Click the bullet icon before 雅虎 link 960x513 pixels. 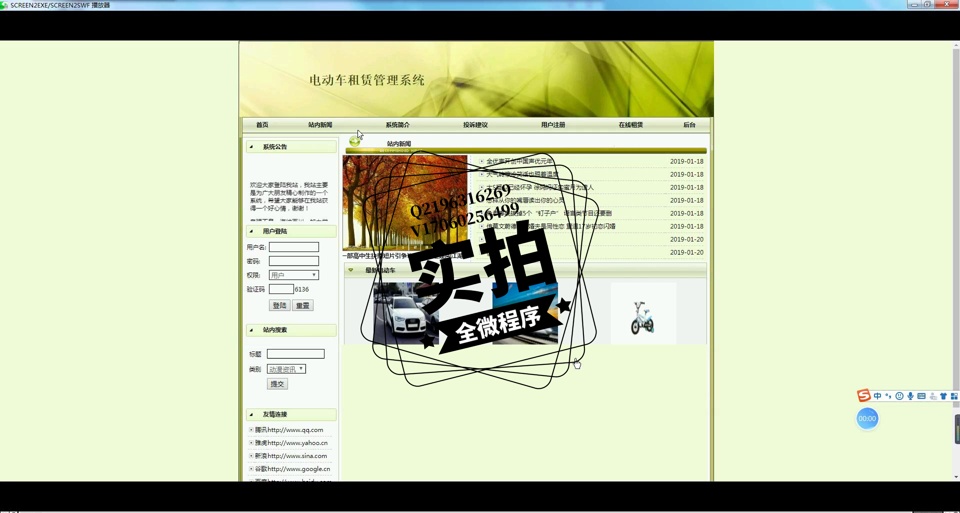point(251,443)
